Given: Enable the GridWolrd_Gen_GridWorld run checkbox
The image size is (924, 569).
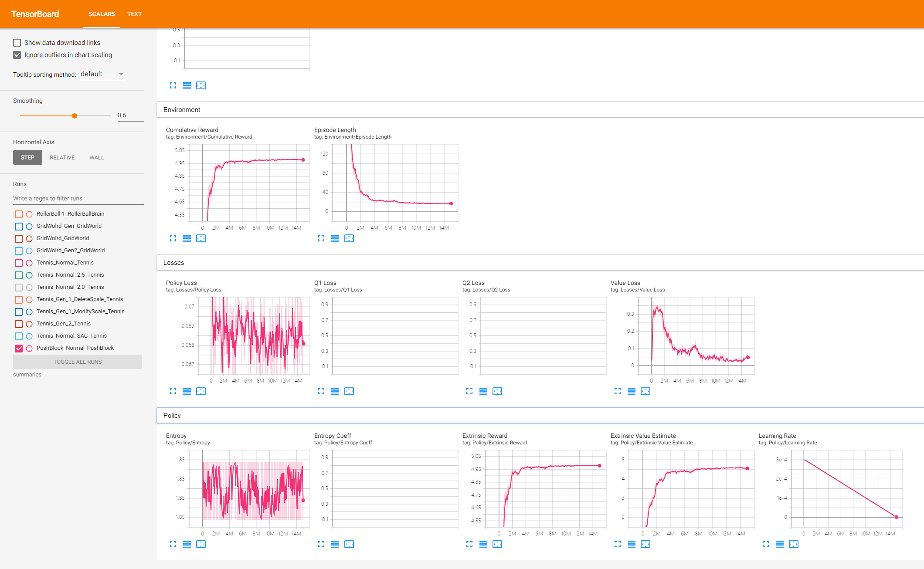Looking at the screenshot, I should tap(19, 226).
